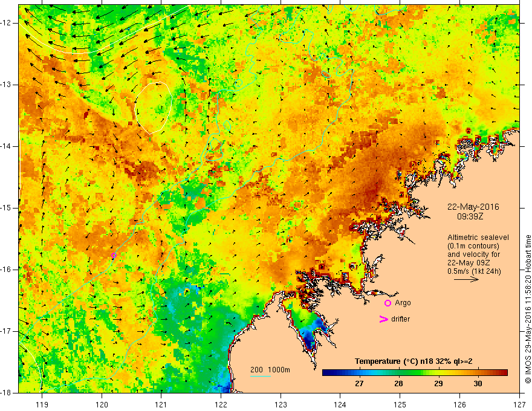Click the 29 label on temperature scale
Image resolution: width=532 pixels, height=411 pixels.
point(438,384)
